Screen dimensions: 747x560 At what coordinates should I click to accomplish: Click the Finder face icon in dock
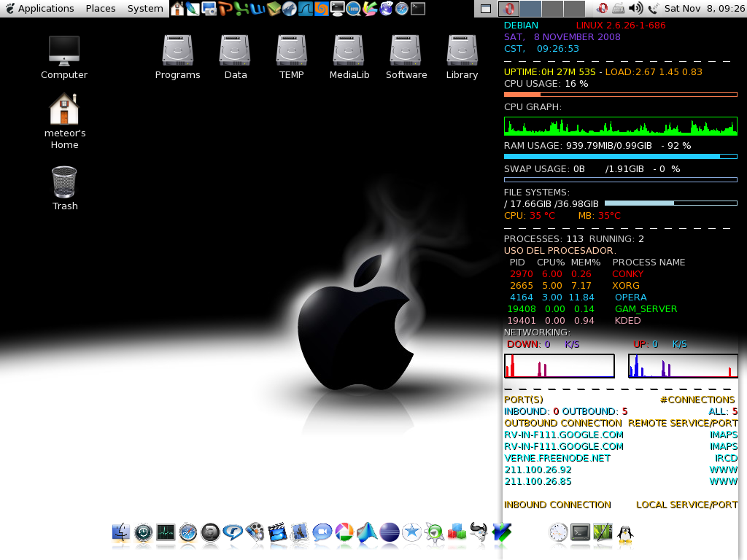click(x=120, y=532)
